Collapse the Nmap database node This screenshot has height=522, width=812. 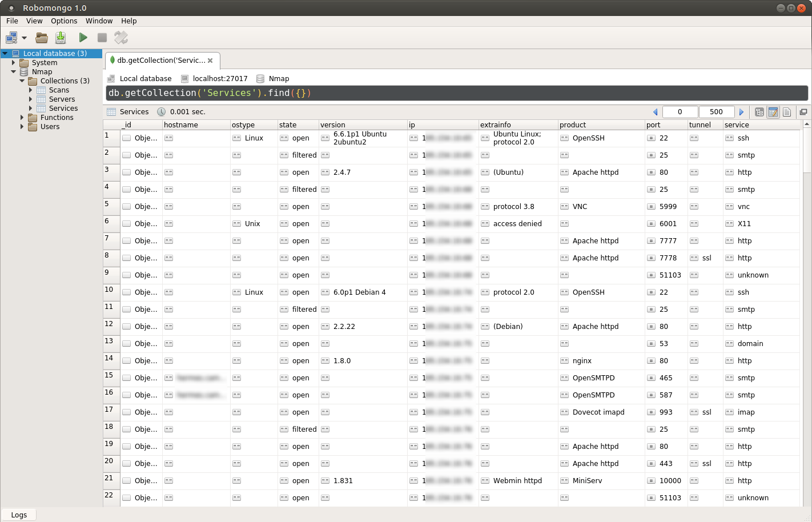point(13,72)
